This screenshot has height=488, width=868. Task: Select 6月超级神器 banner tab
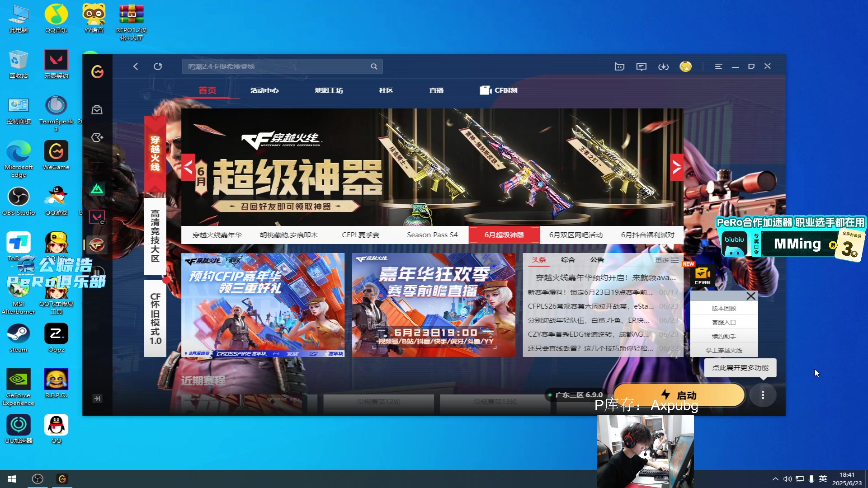point(504,235)
